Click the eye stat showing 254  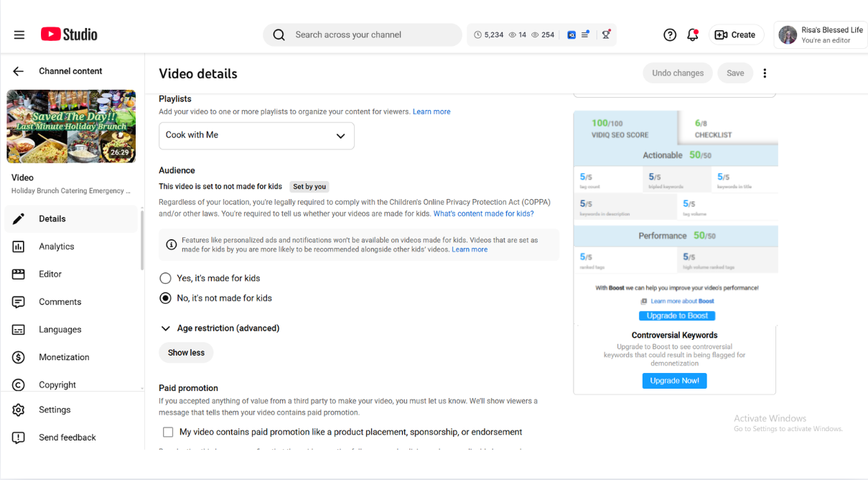point(543,34)
